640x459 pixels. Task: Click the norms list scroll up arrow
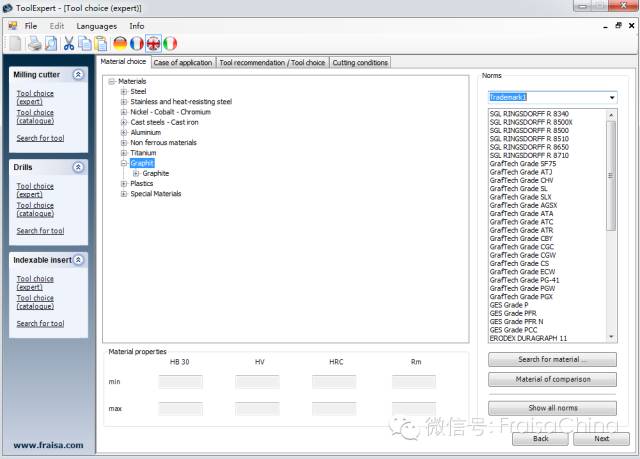(611, 115)
